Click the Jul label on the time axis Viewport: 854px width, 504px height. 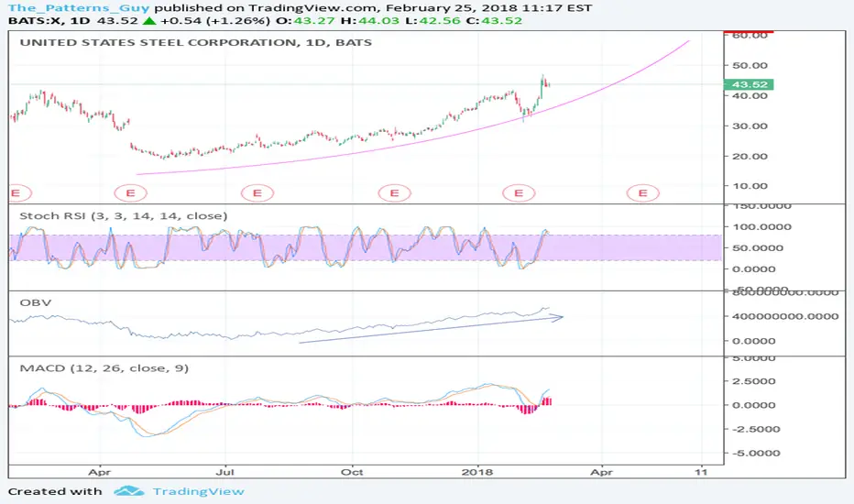(224, 472)
